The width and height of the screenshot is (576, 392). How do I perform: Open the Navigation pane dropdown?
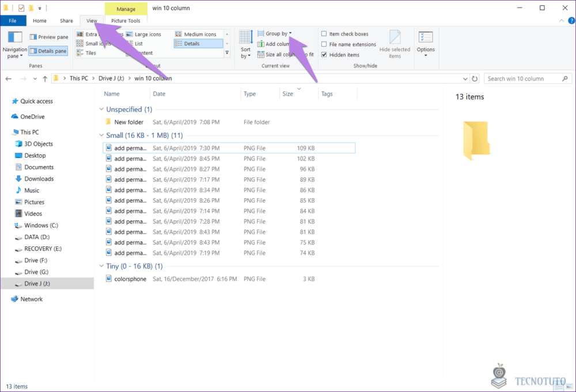click(x=15, y=45)
